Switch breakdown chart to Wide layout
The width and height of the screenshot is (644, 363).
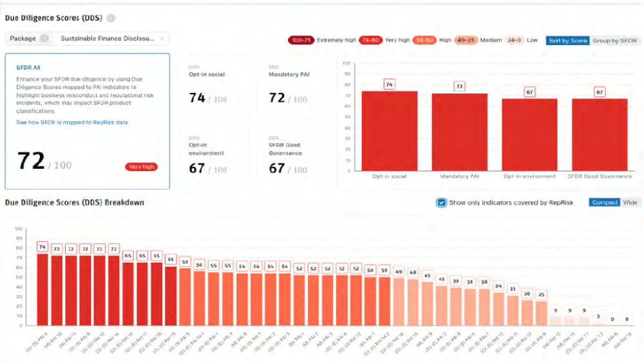click(630, 202)
